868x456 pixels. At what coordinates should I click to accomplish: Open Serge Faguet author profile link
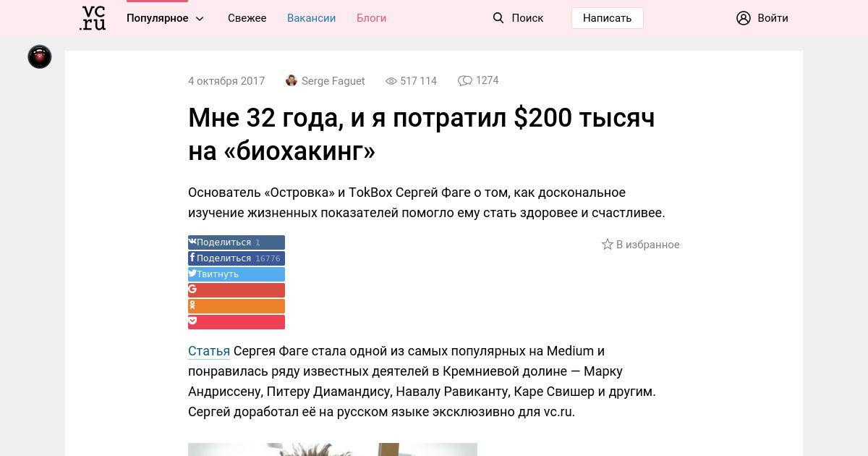pyautogui.click(x=333, y=81)
